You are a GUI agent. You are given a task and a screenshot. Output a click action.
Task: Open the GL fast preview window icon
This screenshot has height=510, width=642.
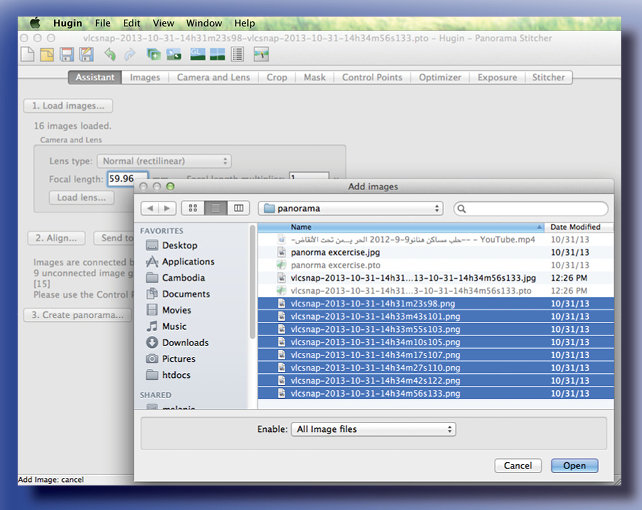pos(198,54)
